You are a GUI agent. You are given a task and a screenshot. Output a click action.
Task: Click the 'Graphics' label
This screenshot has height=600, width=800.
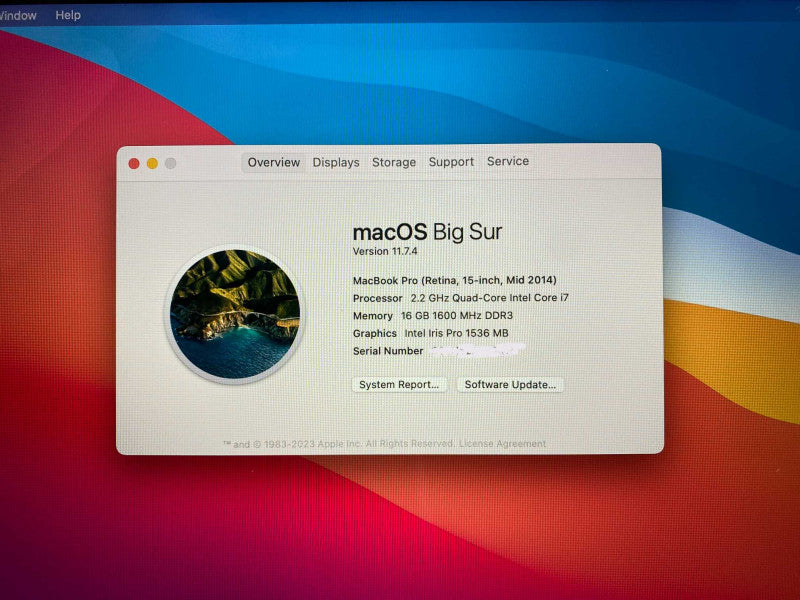pyautogui.click(x=374, y=333)
